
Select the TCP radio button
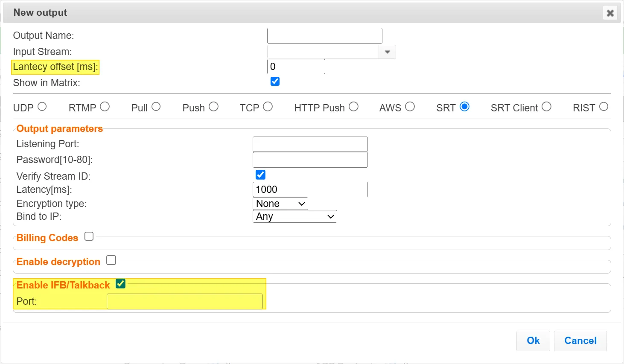click(x=268, y=107)
